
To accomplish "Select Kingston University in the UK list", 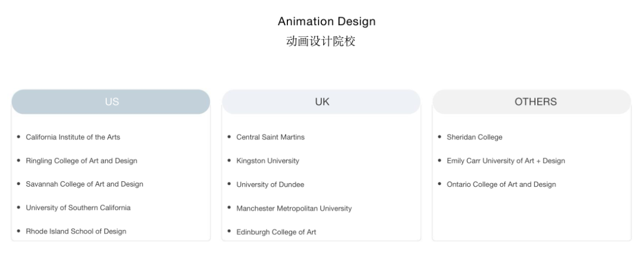I will (268, 161).
